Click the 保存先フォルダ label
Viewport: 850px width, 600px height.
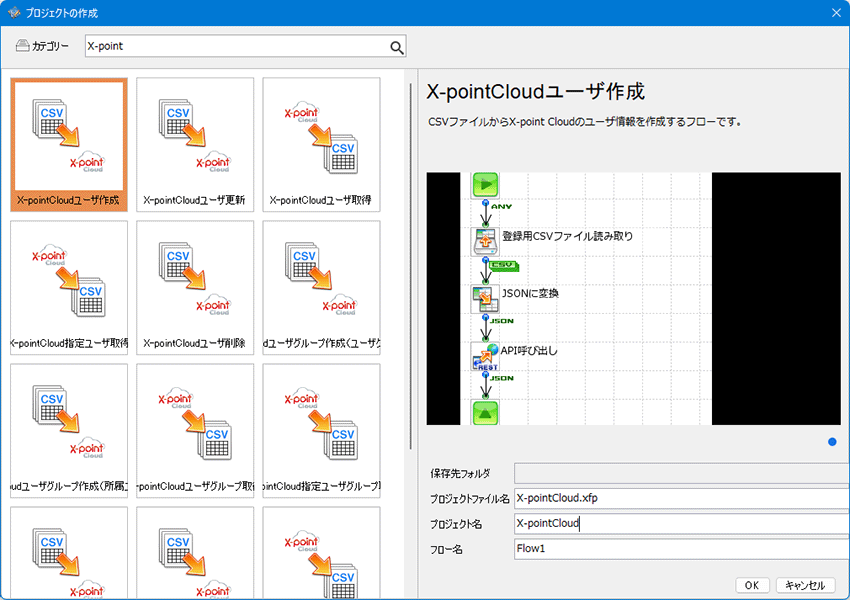tap(460, 474)
